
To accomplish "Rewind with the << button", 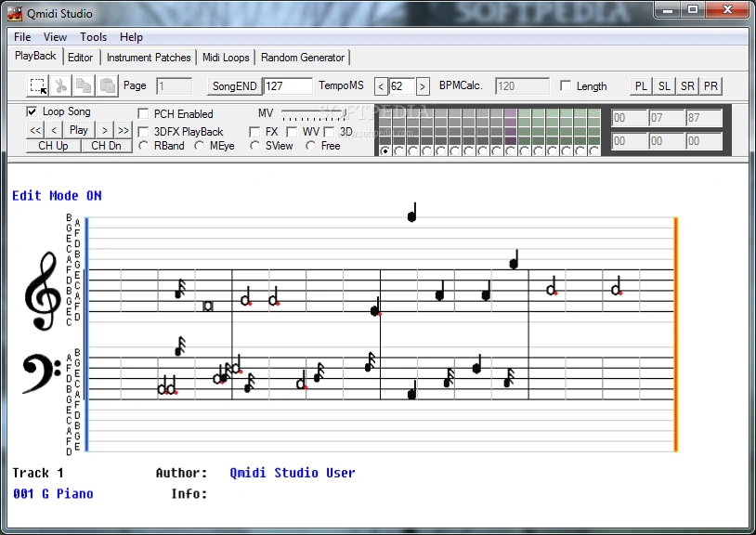I will pos(35,130).
